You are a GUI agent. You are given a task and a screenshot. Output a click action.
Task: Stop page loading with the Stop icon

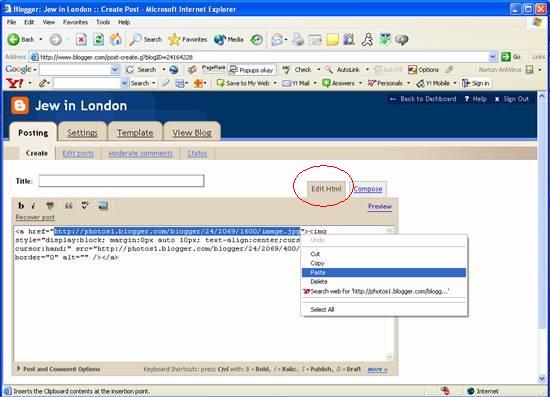81,39
